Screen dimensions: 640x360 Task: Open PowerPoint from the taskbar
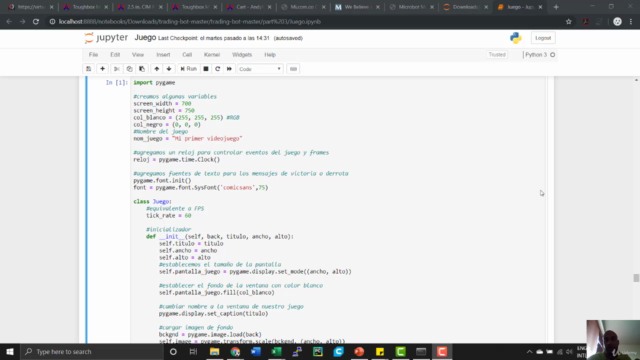click(x=359, y=351)
